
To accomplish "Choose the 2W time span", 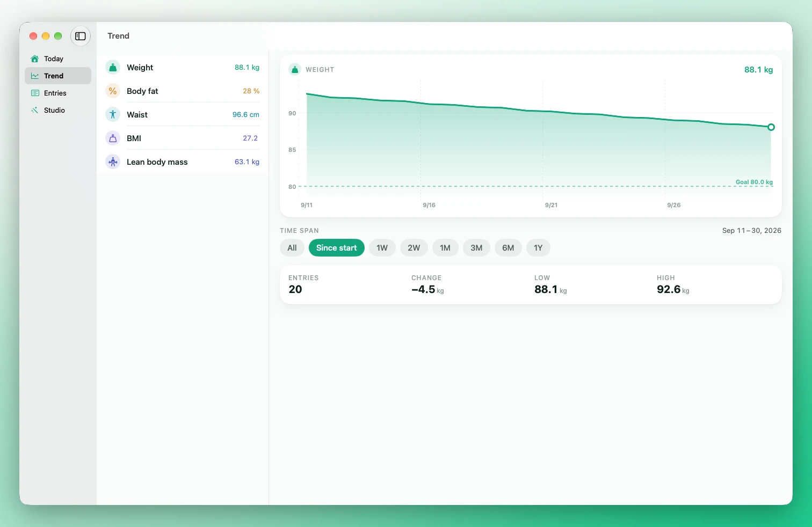I will pyautogui.click(x=414, y=248).
